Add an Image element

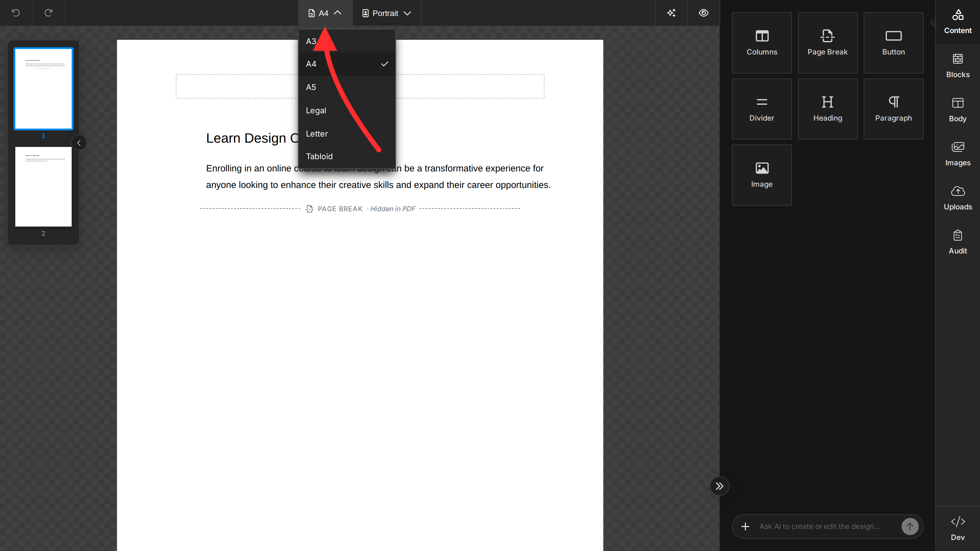coord(762,175)
